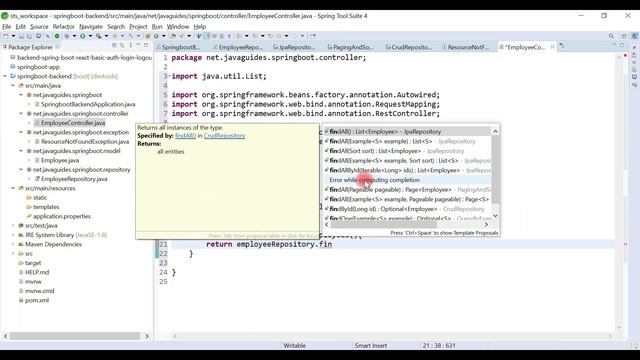Open the Source menu
640x360 pixels.
tap(39, 27)
